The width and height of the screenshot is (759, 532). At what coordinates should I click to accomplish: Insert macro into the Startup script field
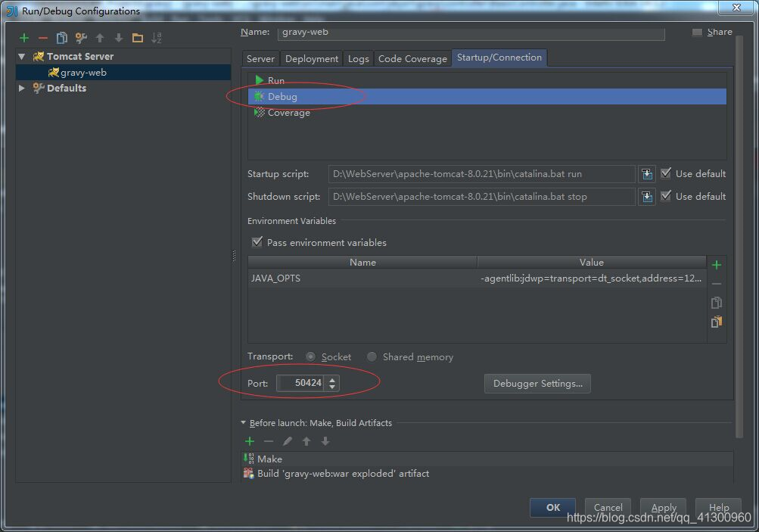(646, 173)
